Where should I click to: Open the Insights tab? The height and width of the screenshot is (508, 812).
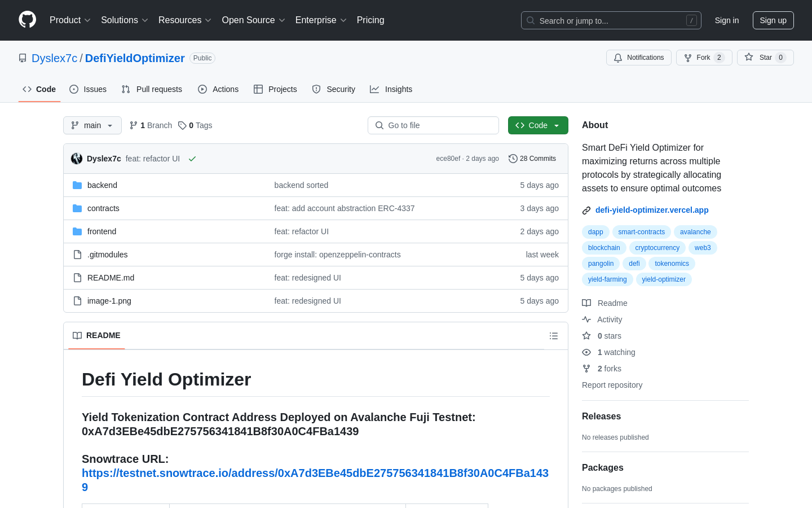click(391, 89)
